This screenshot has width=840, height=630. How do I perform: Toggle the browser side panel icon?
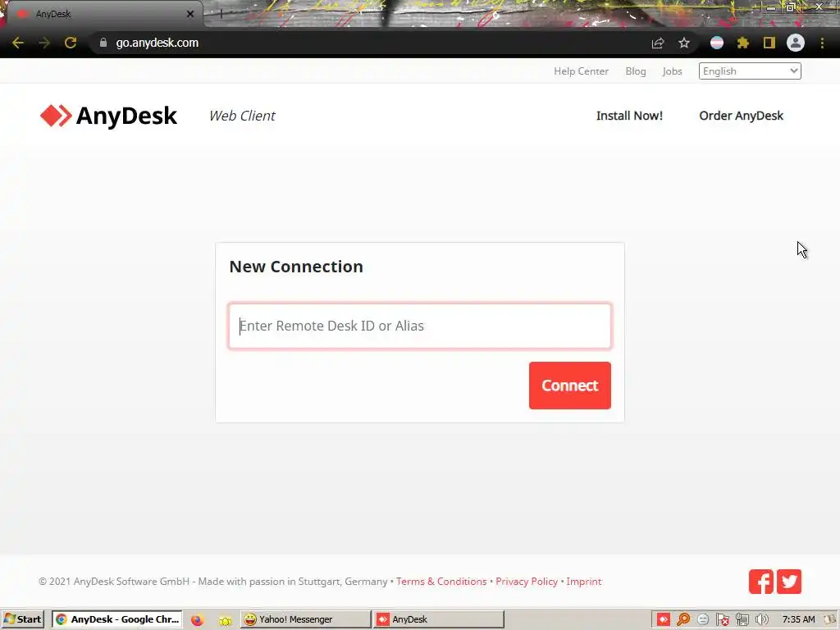pyautogui.click(x=769, y=43)
